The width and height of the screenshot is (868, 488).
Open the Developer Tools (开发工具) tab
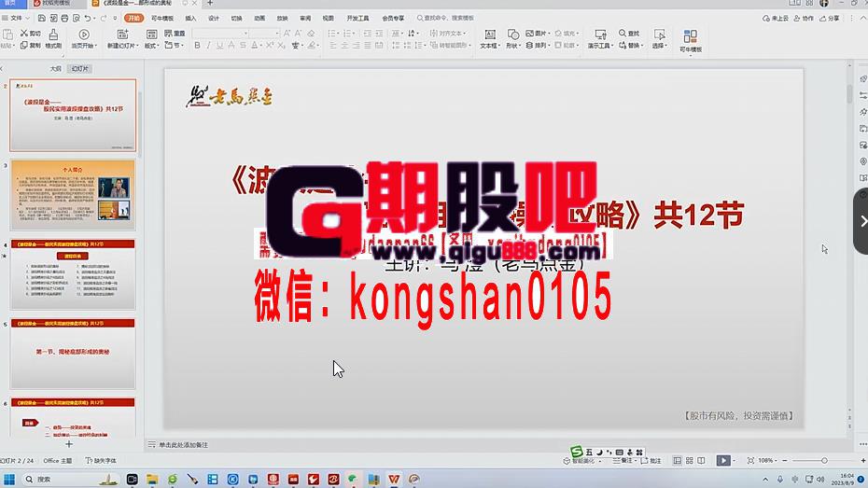coord(357,19)
